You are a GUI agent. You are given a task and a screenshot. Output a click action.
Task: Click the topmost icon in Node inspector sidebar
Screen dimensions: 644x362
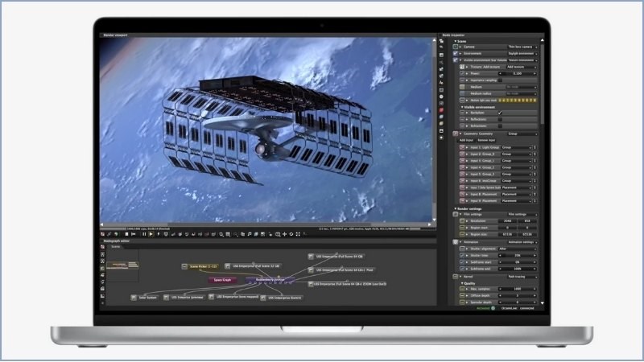tap(441, 41)
